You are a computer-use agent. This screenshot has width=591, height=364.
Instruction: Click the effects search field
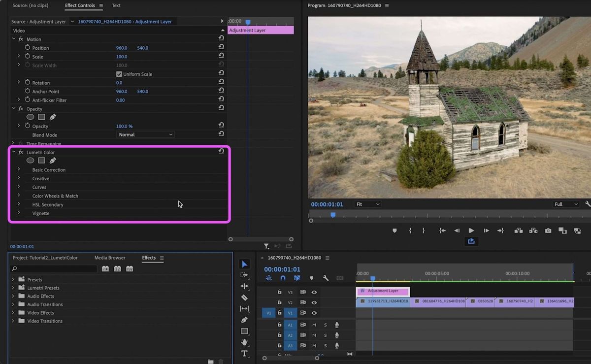click(54, 269)
